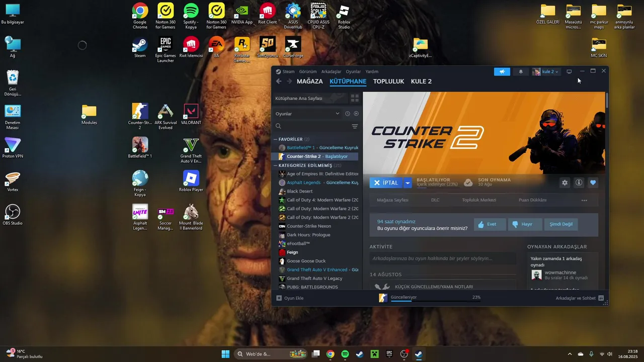Open task view in taskbar
This screenshot has height=362, width=644.
[x=316, y=354]
